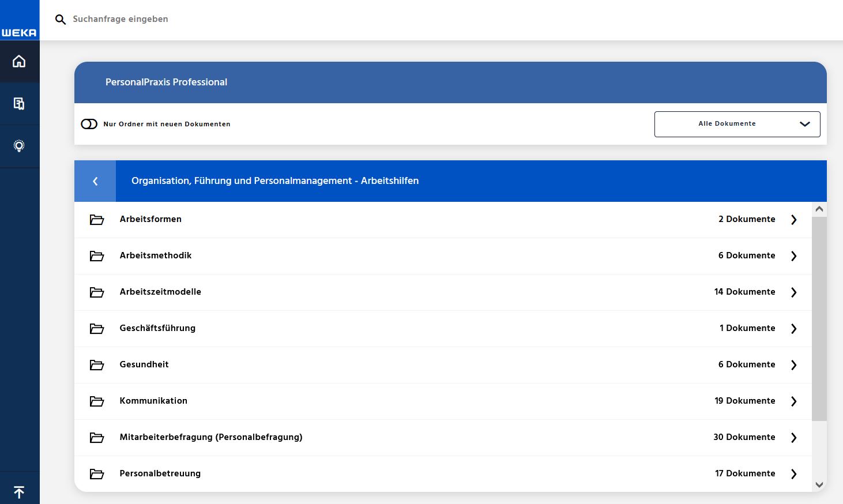The width and height of the screenshot is (843, 504).
Task: Click the lightbulb tips icon in the sidebar
Action: tap(19, 146)
